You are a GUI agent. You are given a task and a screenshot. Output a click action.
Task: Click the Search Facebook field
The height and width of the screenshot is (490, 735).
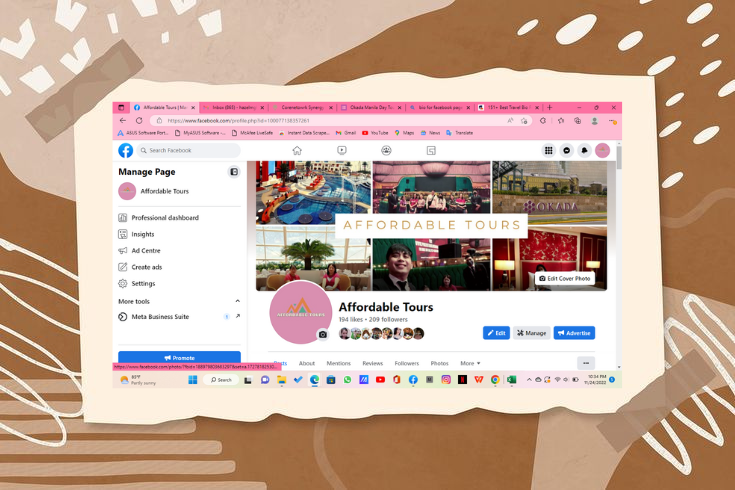tap(188, 151)
